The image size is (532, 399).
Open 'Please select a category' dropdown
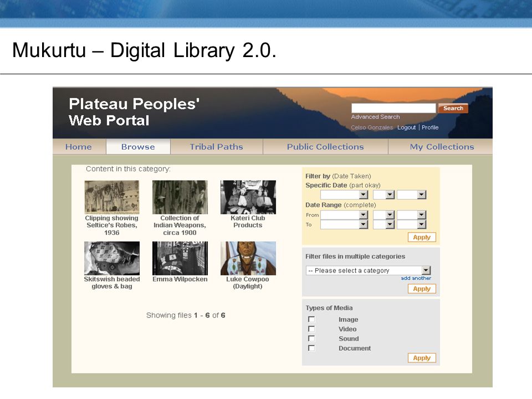368,270
